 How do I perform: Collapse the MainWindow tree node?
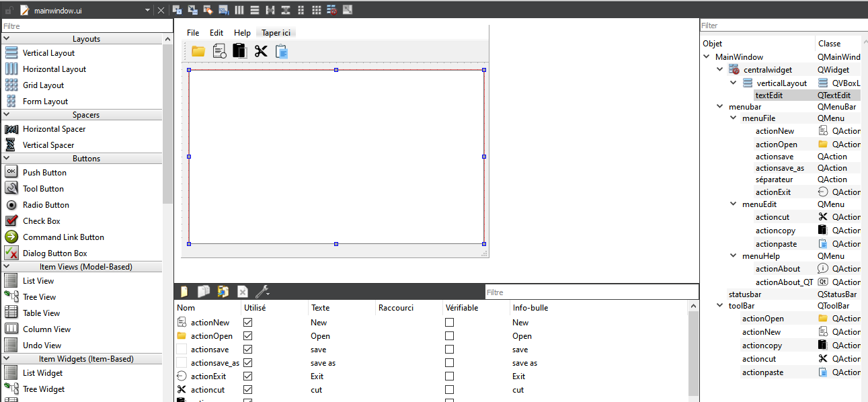tap(707, 57)
